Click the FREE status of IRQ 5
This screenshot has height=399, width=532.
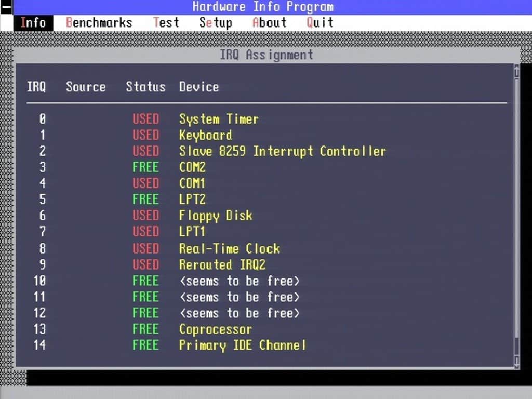(x=145, y=199)
